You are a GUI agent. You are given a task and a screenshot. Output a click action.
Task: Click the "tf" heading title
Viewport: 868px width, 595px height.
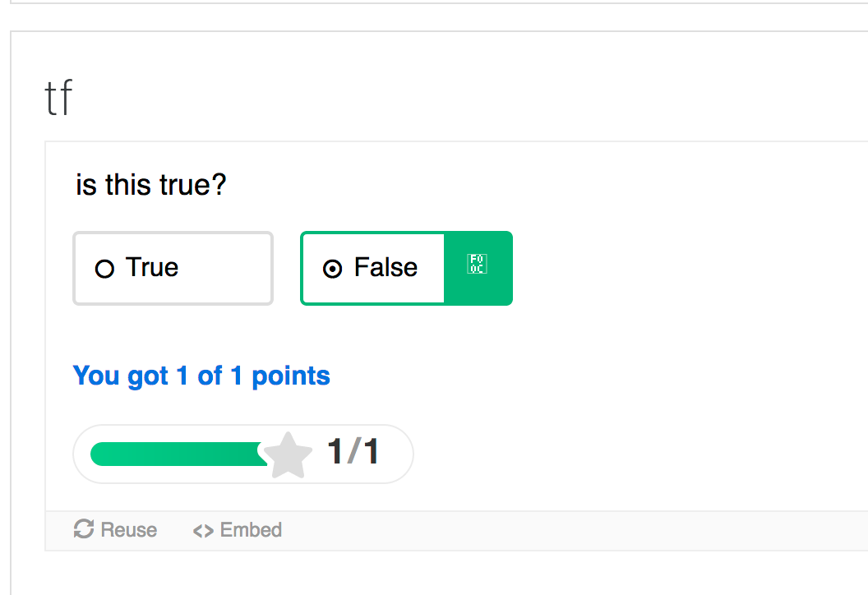click(58, 98)
